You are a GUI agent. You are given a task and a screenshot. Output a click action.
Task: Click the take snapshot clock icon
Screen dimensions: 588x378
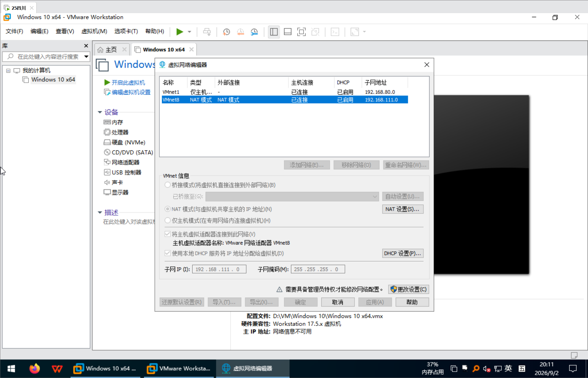(226, 32)
